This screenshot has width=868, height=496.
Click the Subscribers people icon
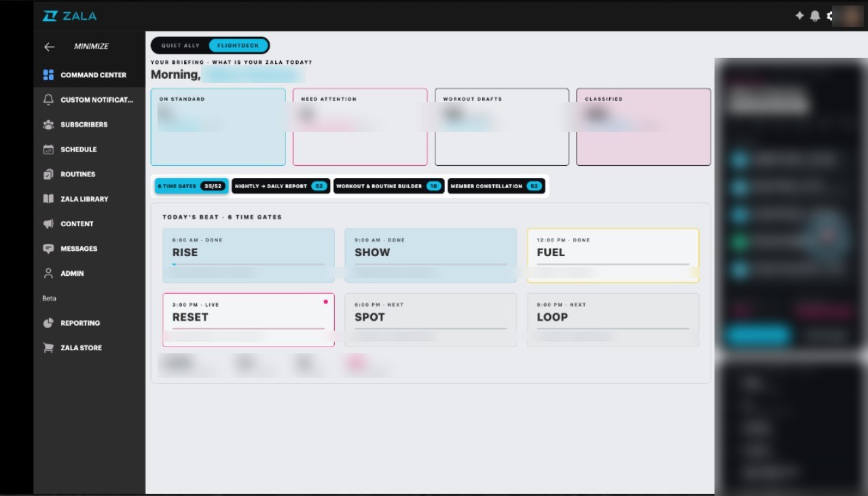[x=48, y=124]
